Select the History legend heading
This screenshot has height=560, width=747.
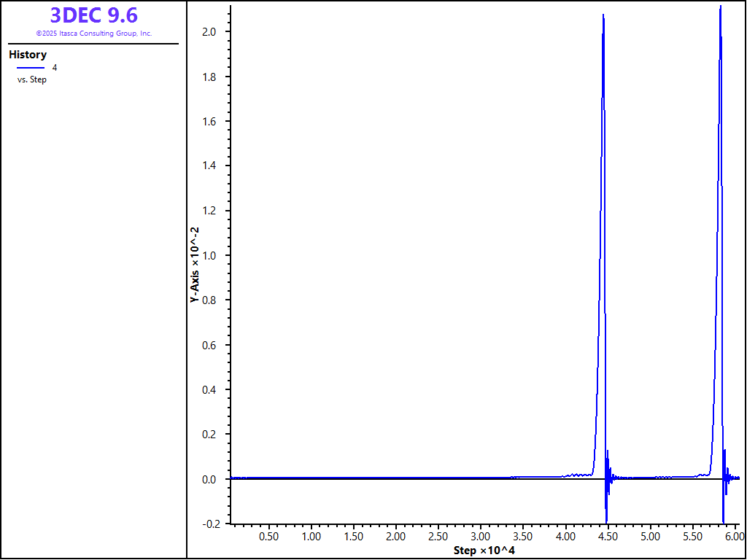(28, 55)
